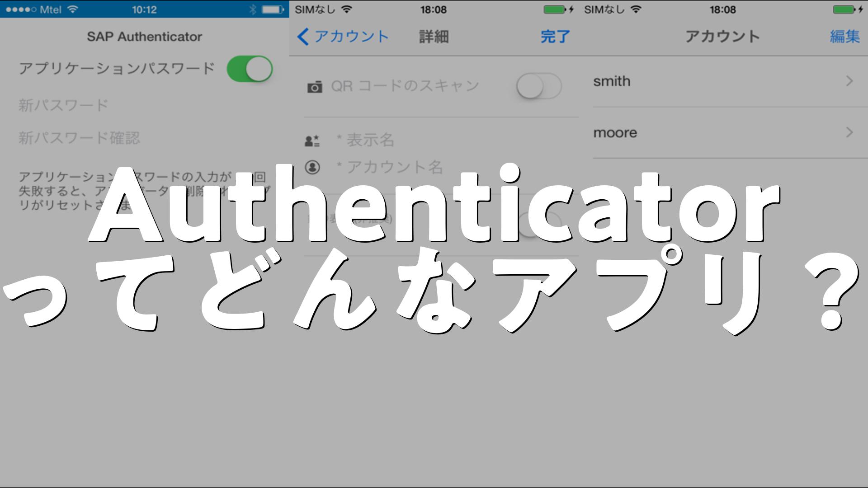868x488 pixels.
Task: Tap the Bluetooth icon in left status bar
Action: tap(253, 9)
